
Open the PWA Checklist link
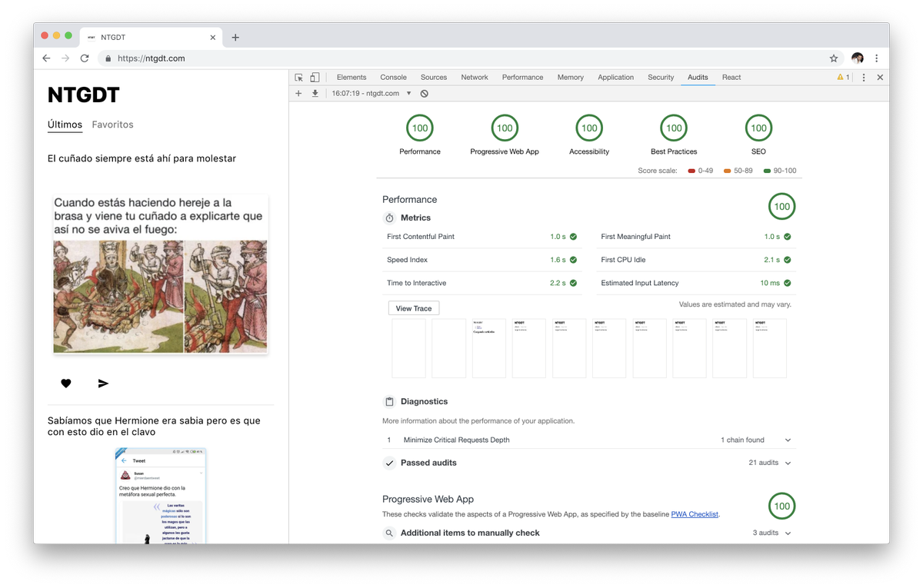pos(695,514)
